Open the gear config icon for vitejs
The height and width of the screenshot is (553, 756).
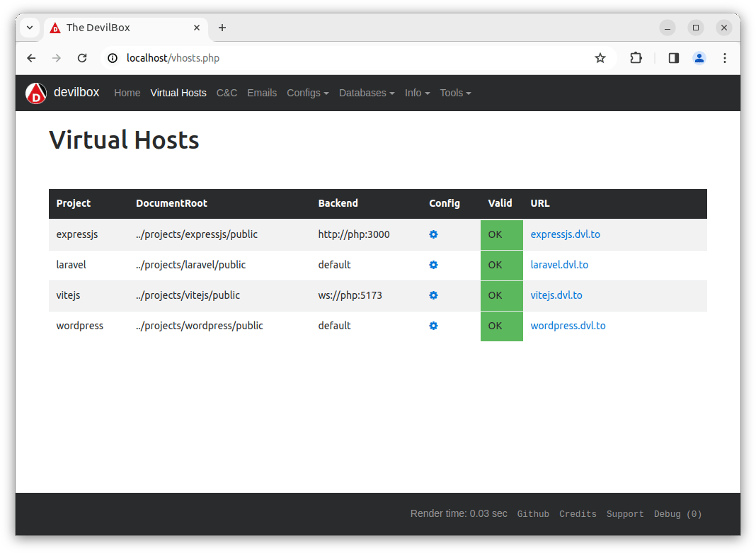click(x=433, y=295)
